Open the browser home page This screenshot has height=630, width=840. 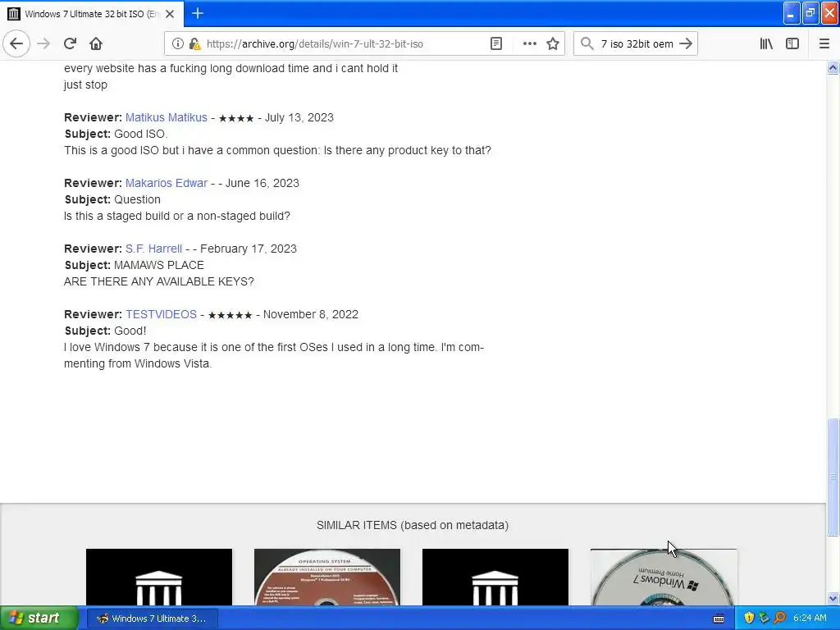pos(96,43)
